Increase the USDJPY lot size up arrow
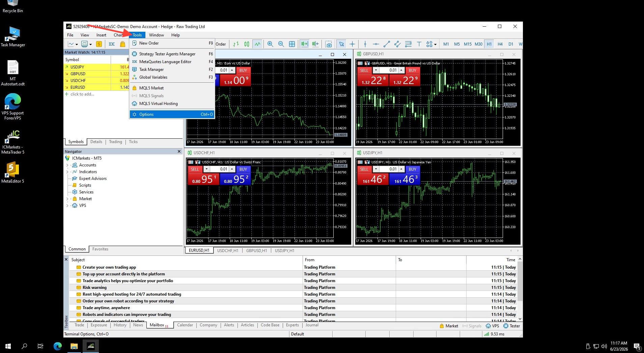The width and height of the screenshot is (644, 353). (x=401, y=169)
